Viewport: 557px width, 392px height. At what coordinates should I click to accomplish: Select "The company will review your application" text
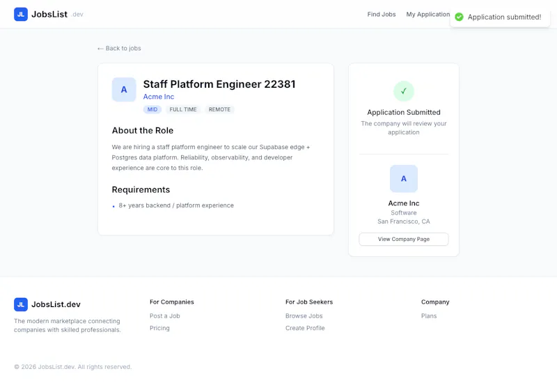404,128
